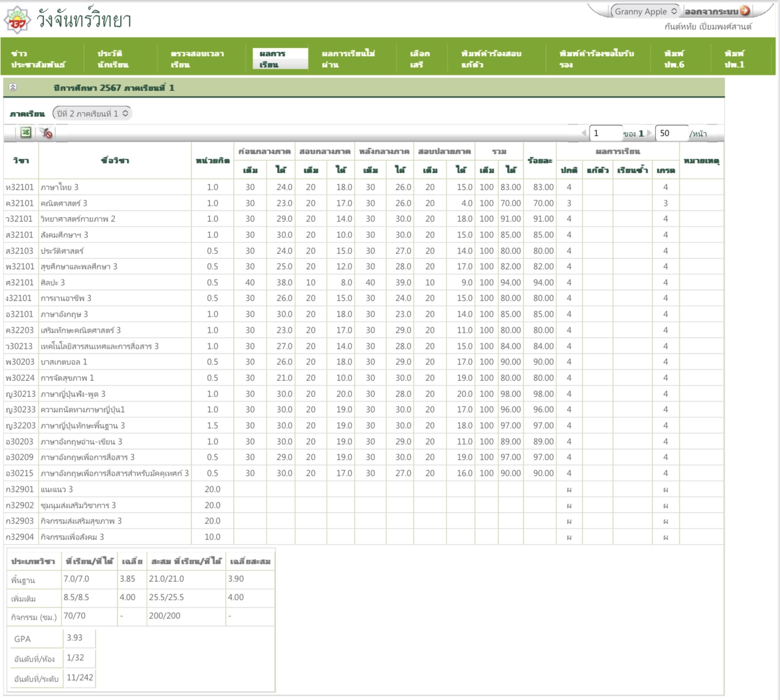This screenshot has height=700, width=780.
Task: Open the พิมพ์คำร้องสอบแก้ตัว menu
Action: (x=491, y=59)
